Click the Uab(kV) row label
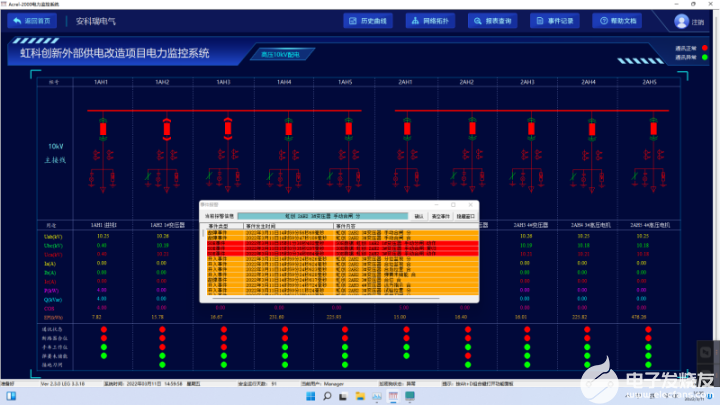Screen dimensions: 720x405 tap(53, 237)
